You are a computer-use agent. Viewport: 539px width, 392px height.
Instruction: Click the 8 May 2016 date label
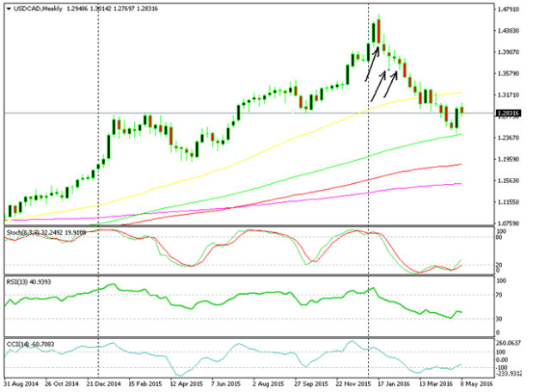pyautogui.click(x=476, y=383)
